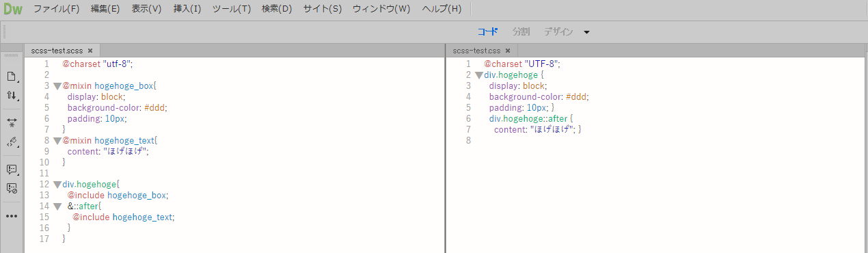Open the three-dot customize toolbar icon
This screenshot has height=253, width=868.
tap(12, 216)
